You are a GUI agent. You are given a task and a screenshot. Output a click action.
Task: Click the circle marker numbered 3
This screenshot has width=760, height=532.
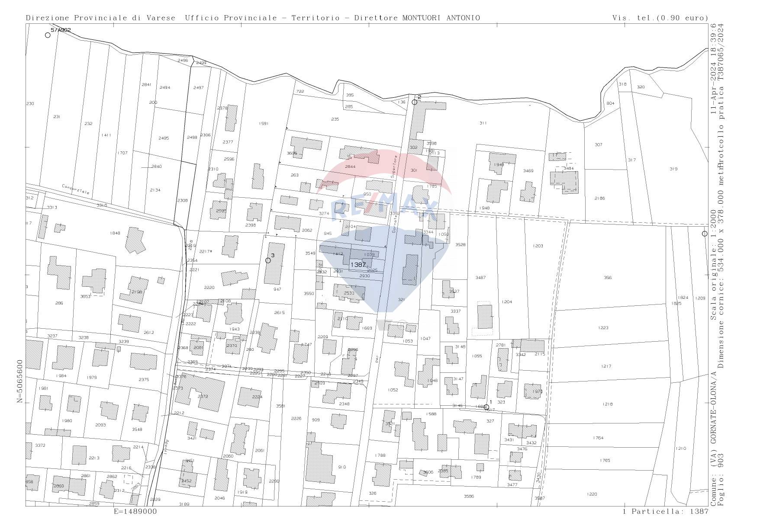268,260
